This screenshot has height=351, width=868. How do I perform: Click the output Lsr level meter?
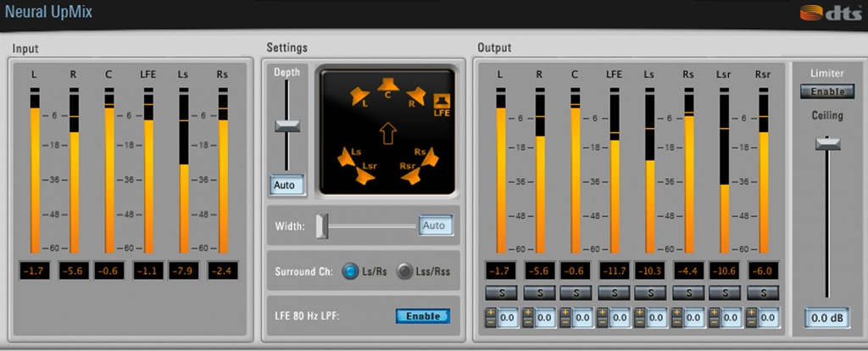point(724,170)
